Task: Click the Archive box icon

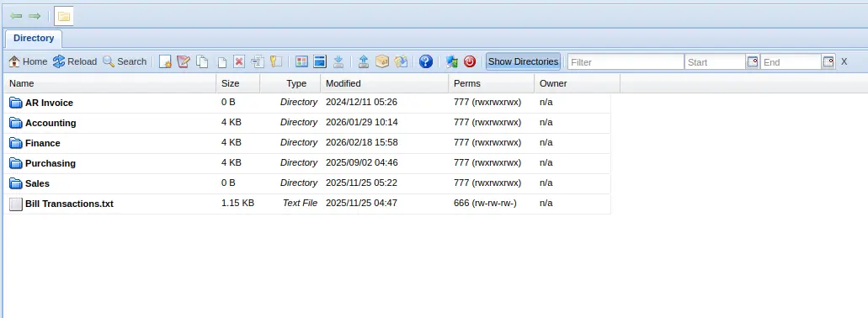Action: pyautogui.click(x=382, y=61)
